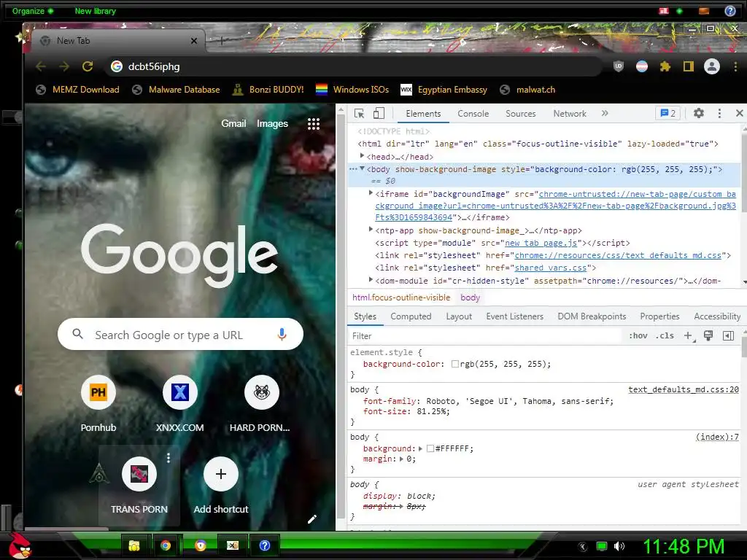This screenshot has width=747, height=560.
Task: Open the Windows ISOs bookmark
Action: click(352, 90)
